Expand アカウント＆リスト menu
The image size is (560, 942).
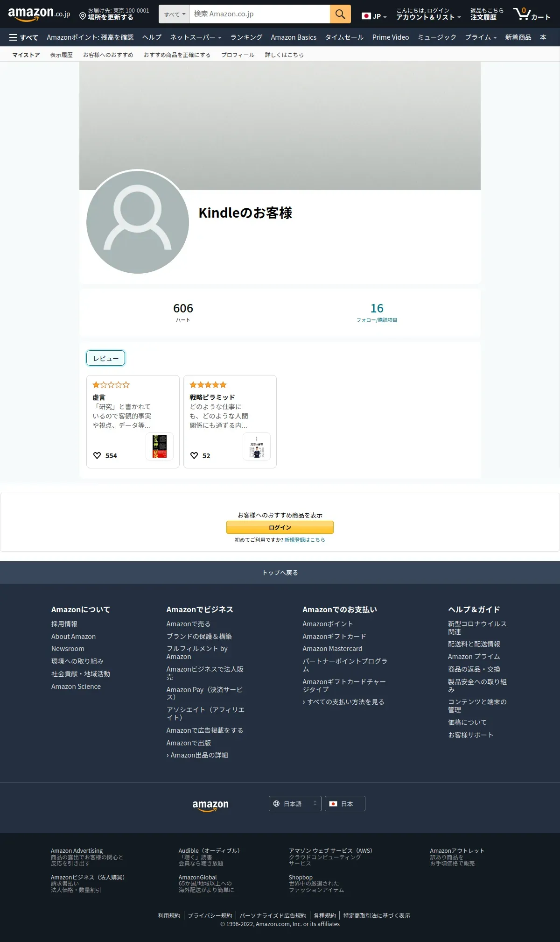coord(428,14)
